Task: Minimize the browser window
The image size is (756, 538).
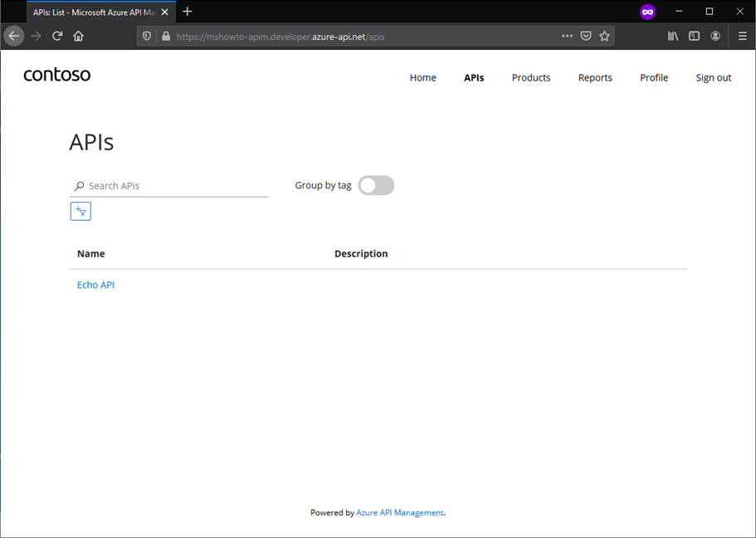Action: [679, 12]
